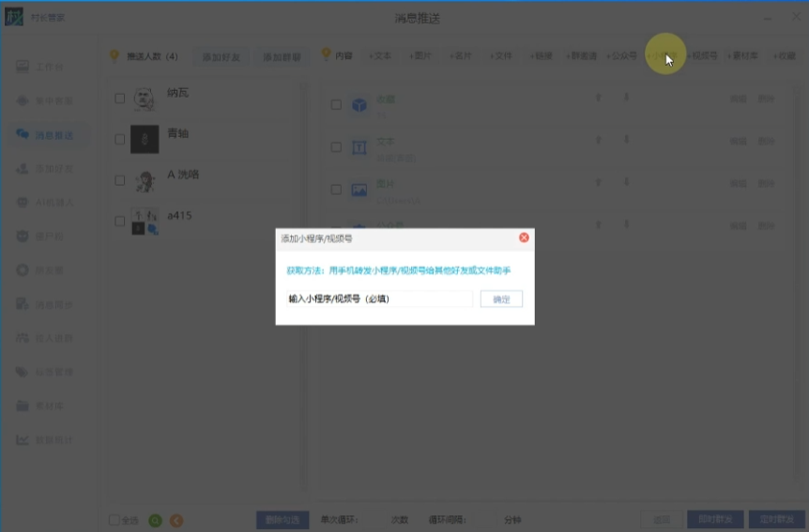Move the 公众号 row up with arrow
This screenshot has width=809, height=532.
tap(599, 224)
